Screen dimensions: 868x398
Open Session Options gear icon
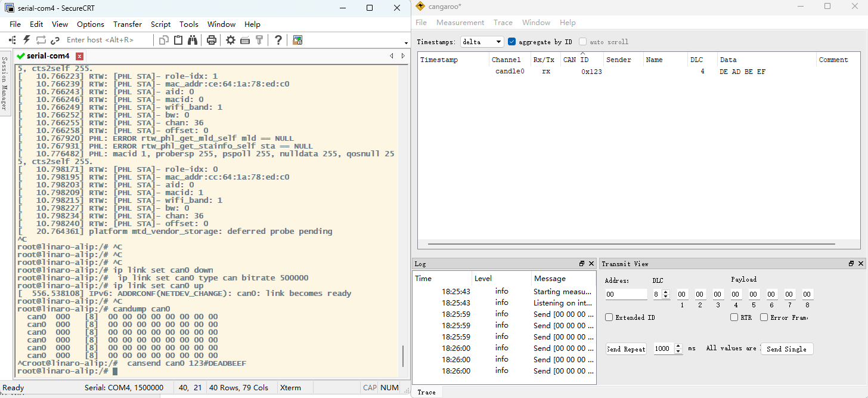(230, 40)
